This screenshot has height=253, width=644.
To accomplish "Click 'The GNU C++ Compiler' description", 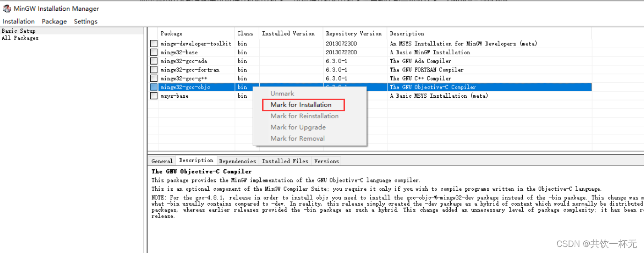I will coord(421,78).
